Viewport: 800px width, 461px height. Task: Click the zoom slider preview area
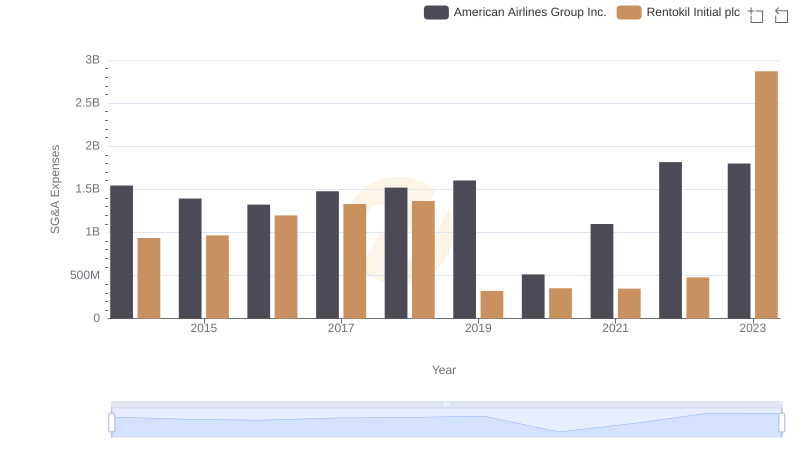click(446, 423)
